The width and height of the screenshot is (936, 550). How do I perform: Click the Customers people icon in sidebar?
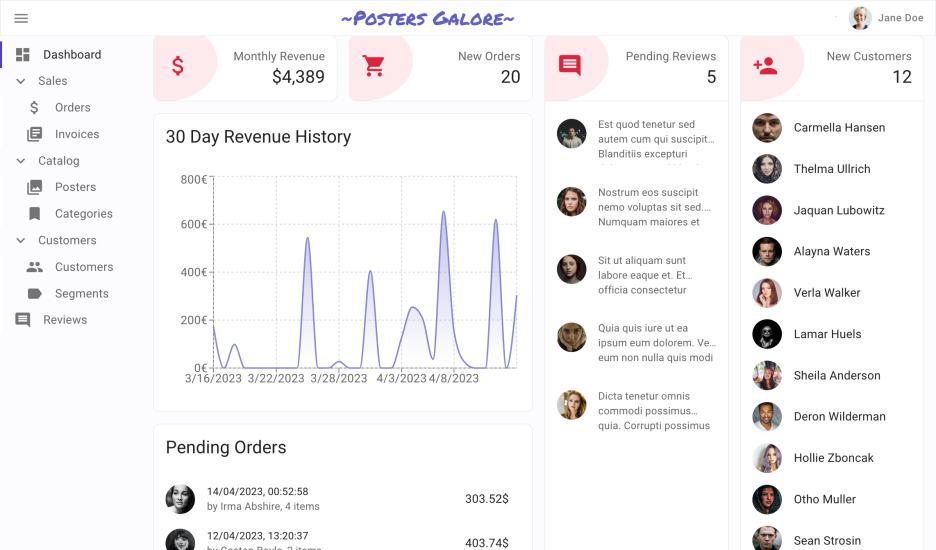pos(35,267)
